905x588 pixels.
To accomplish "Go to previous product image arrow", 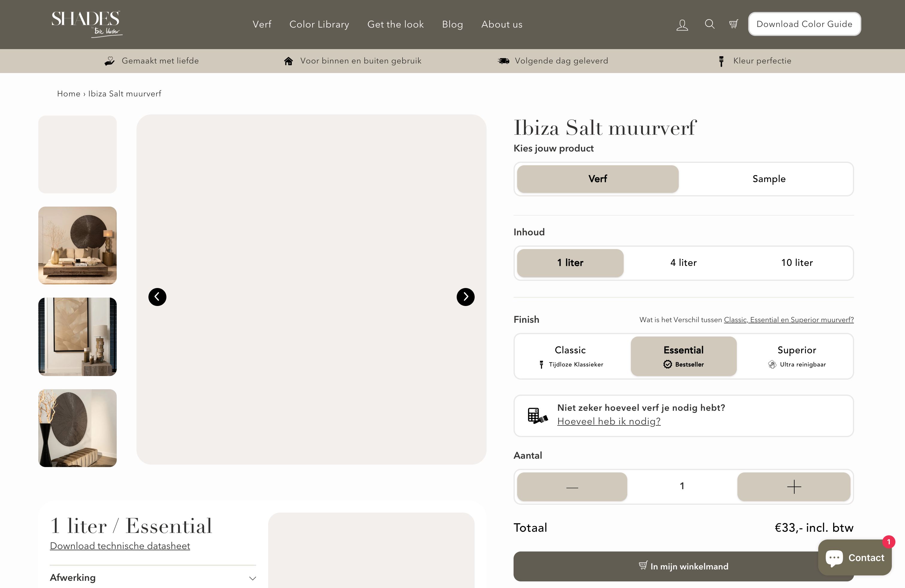I will pyautogui.click(x=157, y=297).
